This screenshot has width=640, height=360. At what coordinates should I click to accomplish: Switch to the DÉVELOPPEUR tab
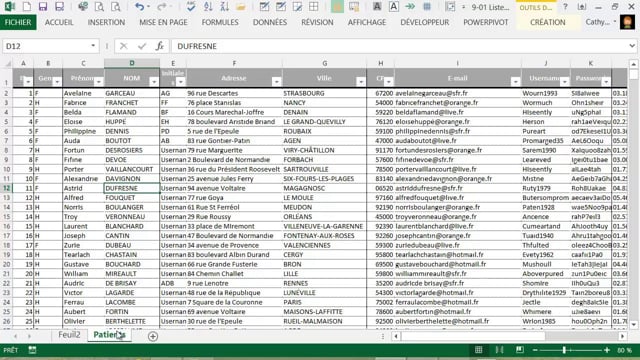click(x=424, y=22)
